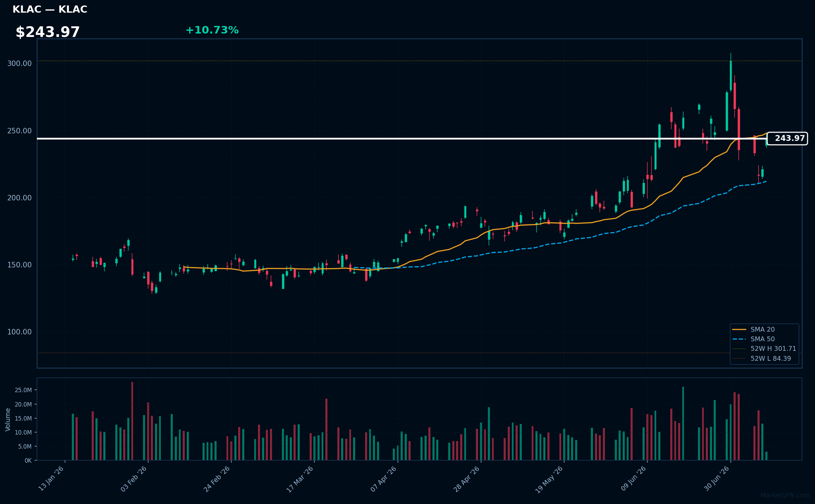
Task: Click the tallest green candle near 300
Action: click(x=731, y=76)
